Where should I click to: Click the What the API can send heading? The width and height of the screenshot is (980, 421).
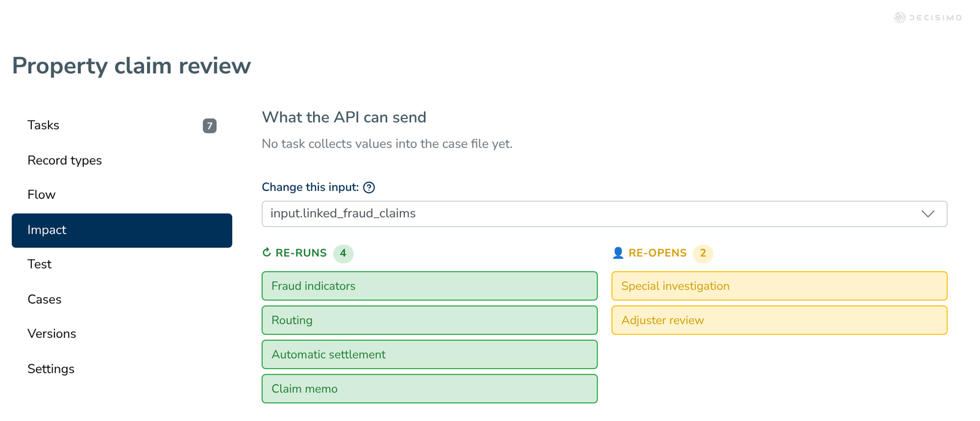pyautogui.click(x=344, y=117)
